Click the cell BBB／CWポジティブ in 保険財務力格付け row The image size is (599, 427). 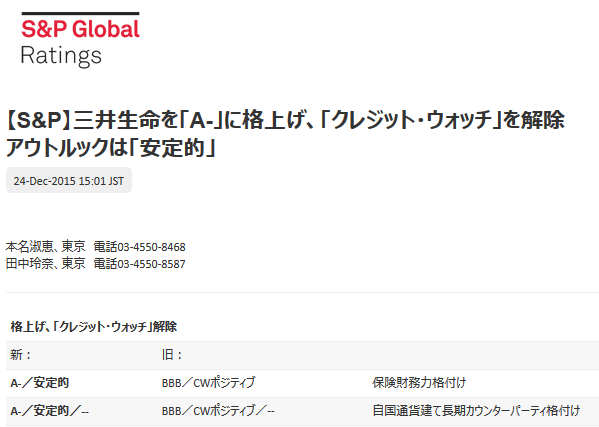(209, 383)
